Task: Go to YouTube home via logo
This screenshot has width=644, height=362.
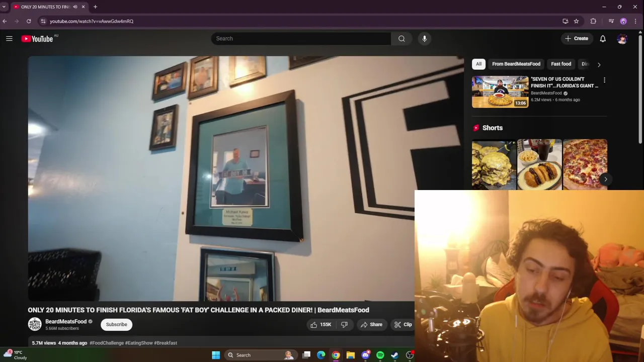Action: pos(37,39)
